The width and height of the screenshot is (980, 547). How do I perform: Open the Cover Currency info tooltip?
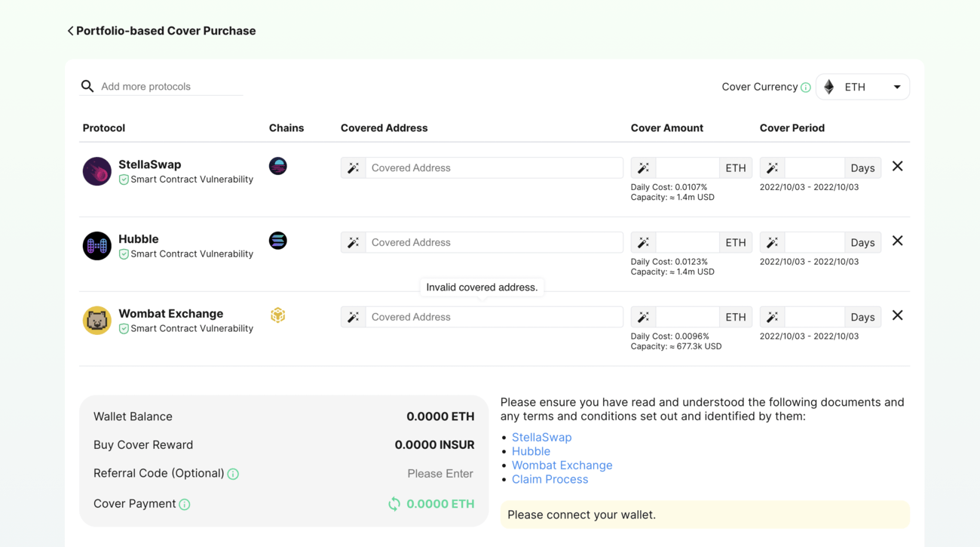806,88
